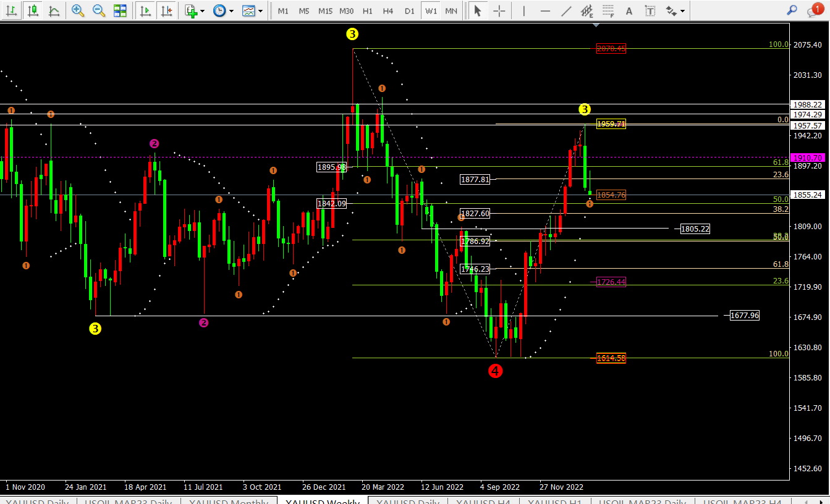Open the search magnifier
Viewport: 830px width, 504px height.
click(792, 10)
